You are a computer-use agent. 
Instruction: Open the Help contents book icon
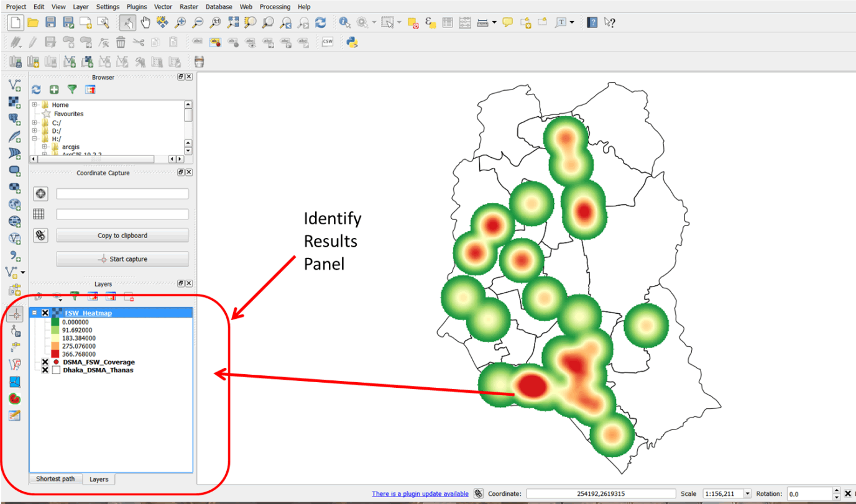click(x=592, y=22)
